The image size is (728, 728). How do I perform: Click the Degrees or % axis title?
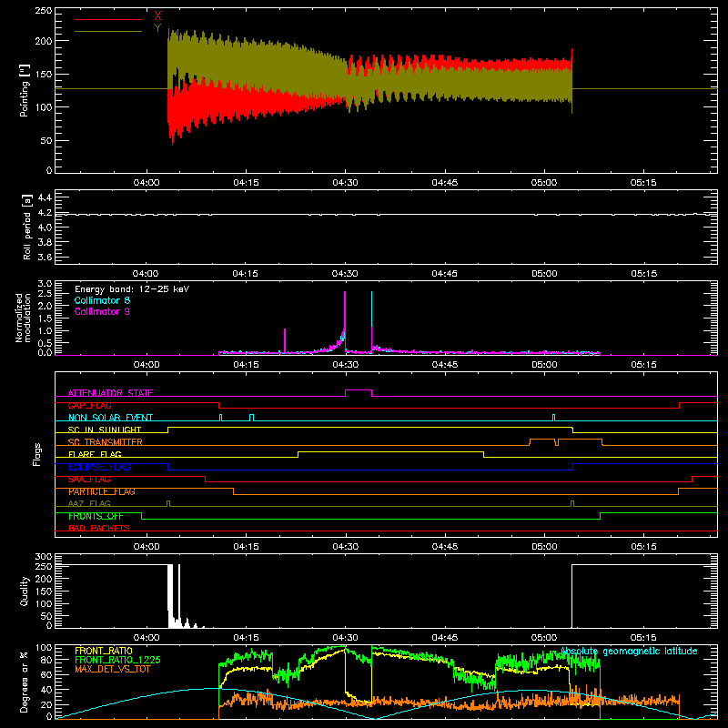[x=25, y=682]
